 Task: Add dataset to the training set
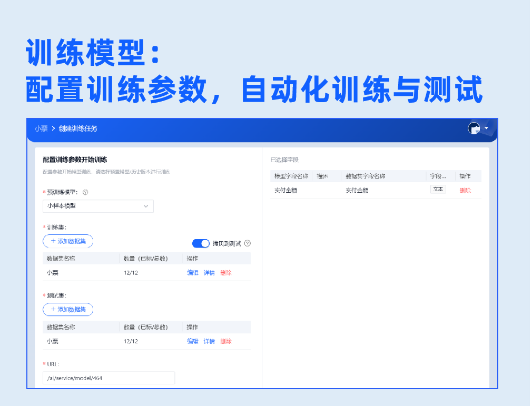tap(68, 241)
